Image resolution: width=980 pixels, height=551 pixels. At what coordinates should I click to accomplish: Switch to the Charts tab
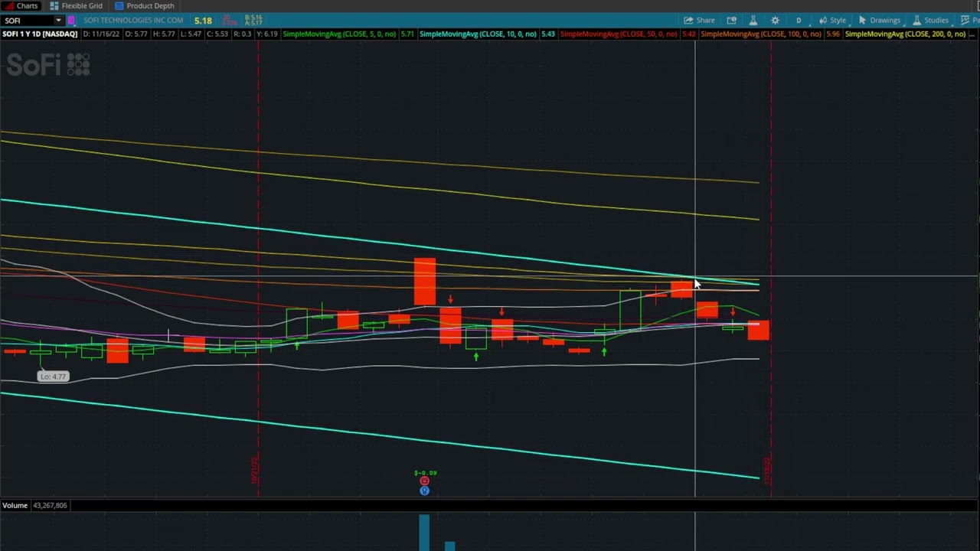pyautogui.click(x=21, y=5)
